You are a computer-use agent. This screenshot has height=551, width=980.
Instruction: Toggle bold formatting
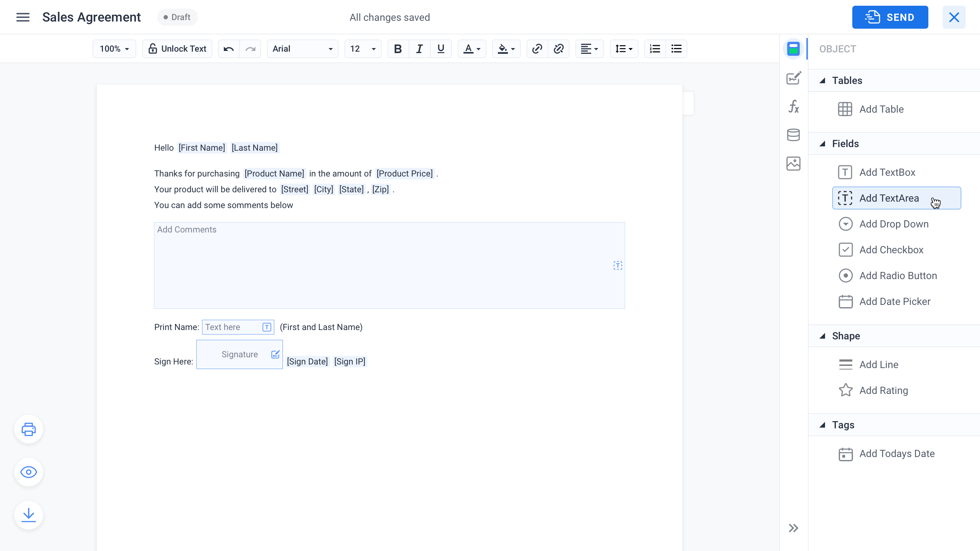click(x=397, y=49)
